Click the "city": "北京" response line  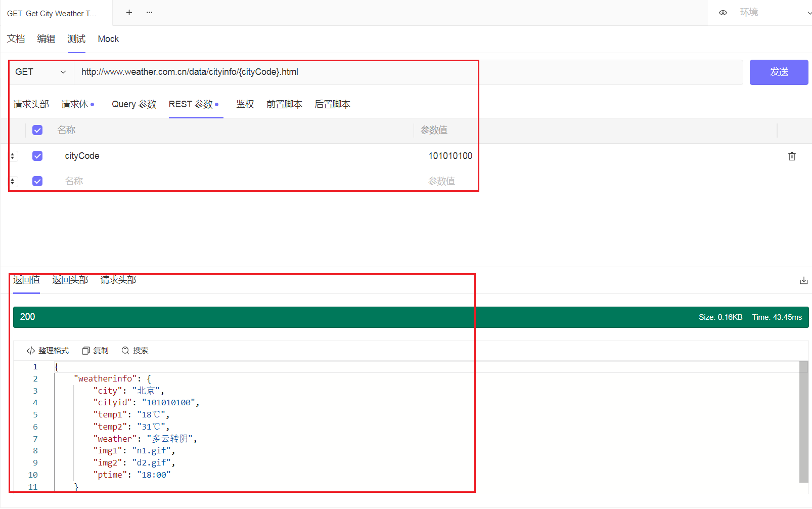pyautogui.click(x=128, y=391)
